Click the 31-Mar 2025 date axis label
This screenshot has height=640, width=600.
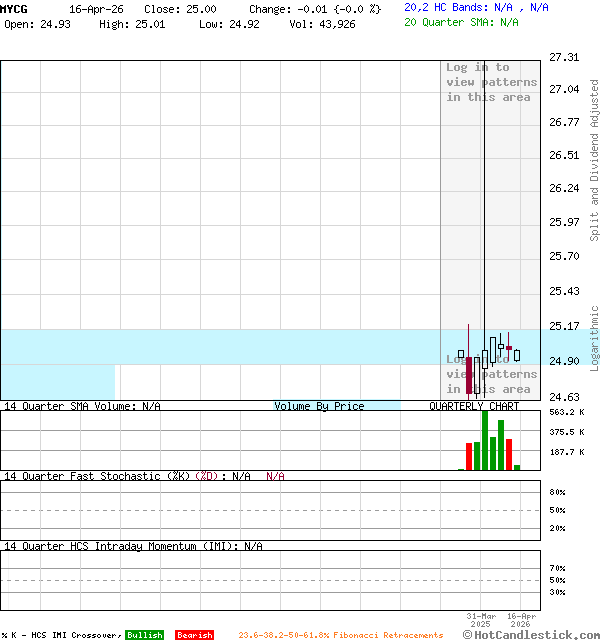pos(480,620)
